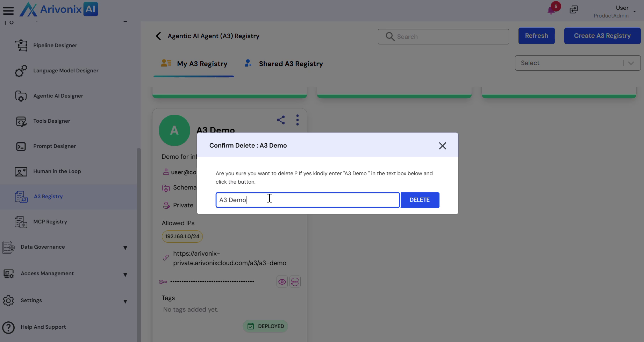Select the My A3 Registry tab
644x342 pixels.
[x=202, y=64]
